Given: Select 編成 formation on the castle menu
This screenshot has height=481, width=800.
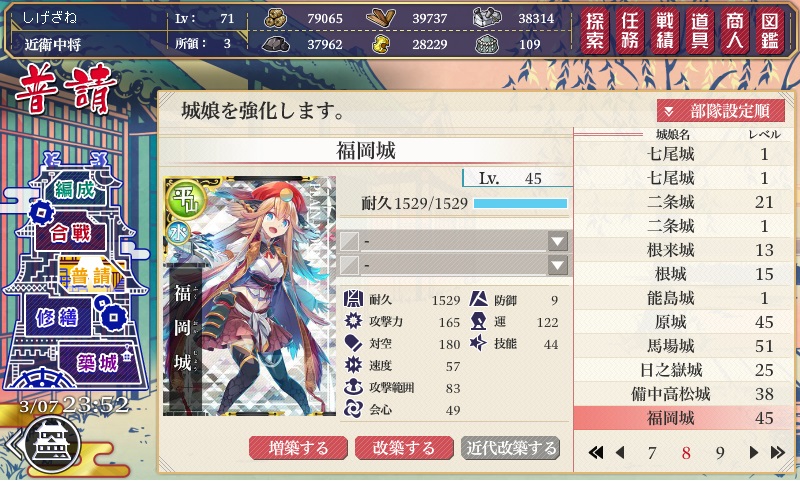Looking at the screenshot, I should click(x=75, y=190).
